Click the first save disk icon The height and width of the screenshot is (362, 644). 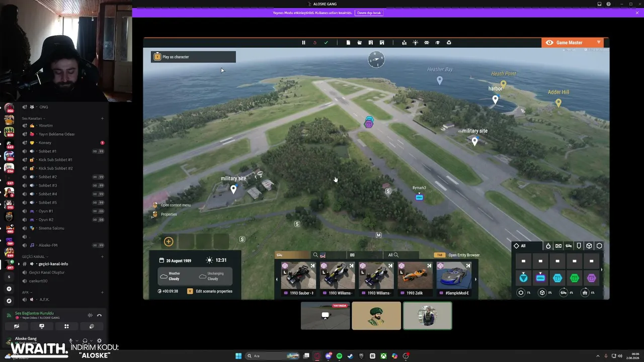point(371,43)
